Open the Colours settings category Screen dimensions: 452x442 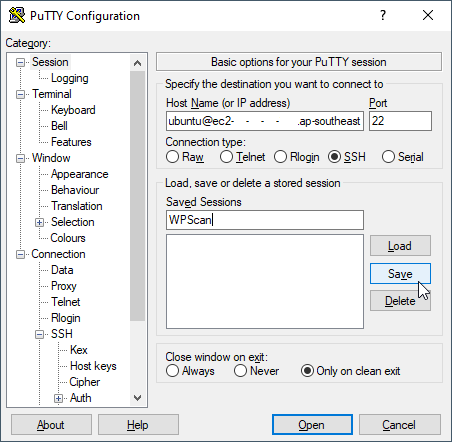68,238
